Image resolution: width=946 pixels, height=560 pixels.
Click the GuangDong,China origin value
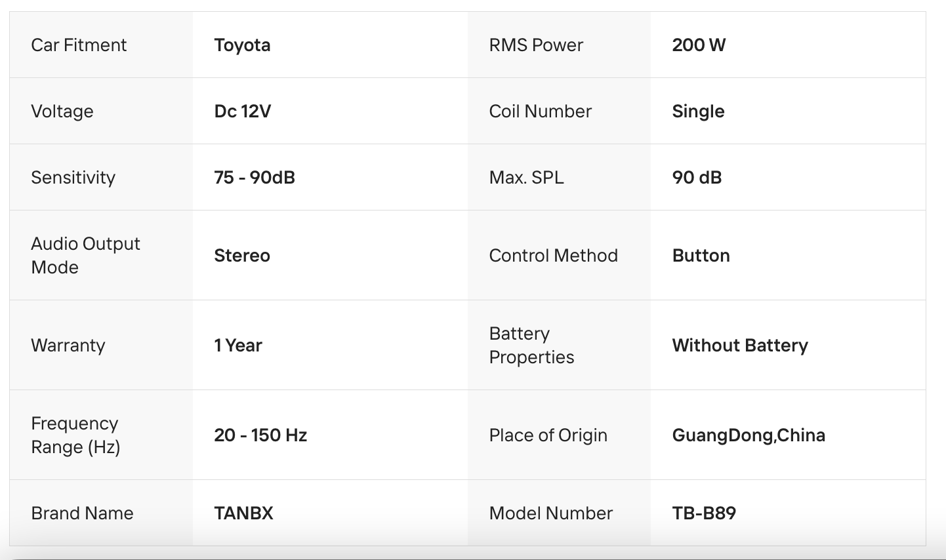(x=749, y=435)
